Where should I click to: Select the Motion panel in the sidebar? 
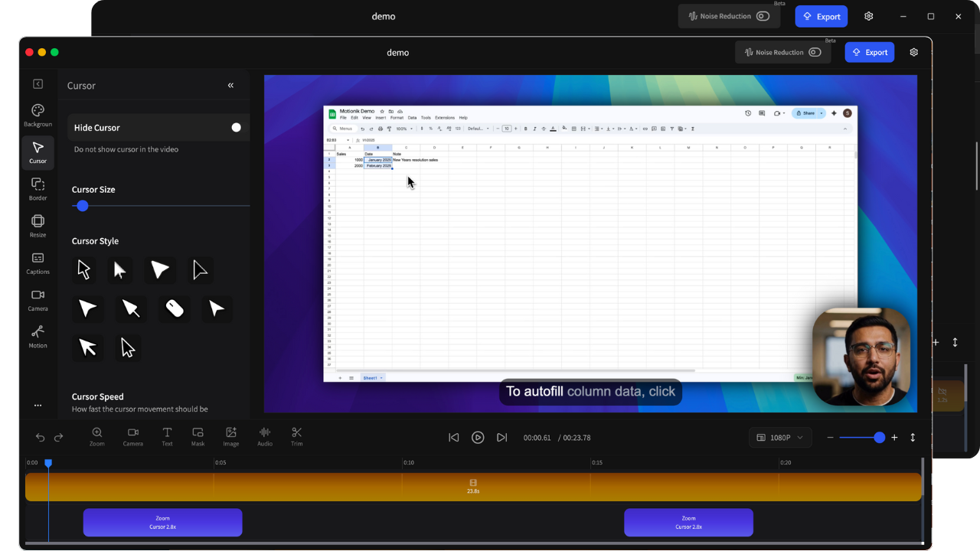click(38, 337)
